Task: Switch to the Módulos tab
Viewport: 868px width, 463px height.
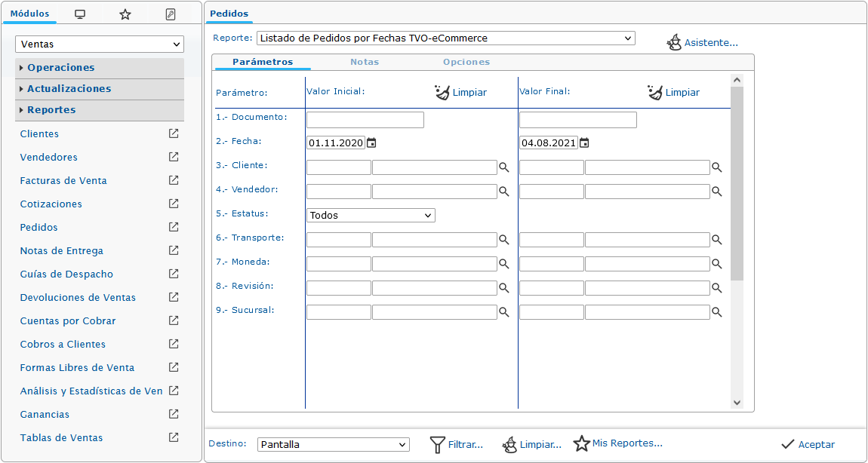Action: (x=30, y=14)
